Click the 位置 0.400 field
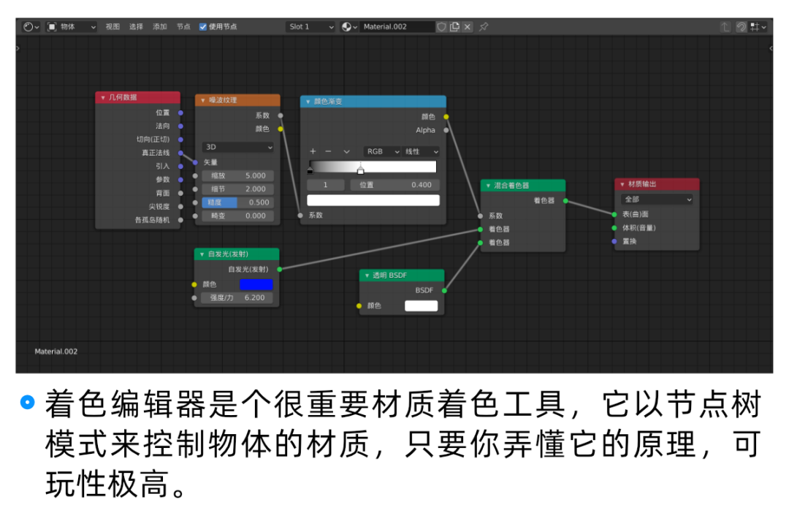The width and height of the screenshot is (789, 532). (x=395, y=185)
